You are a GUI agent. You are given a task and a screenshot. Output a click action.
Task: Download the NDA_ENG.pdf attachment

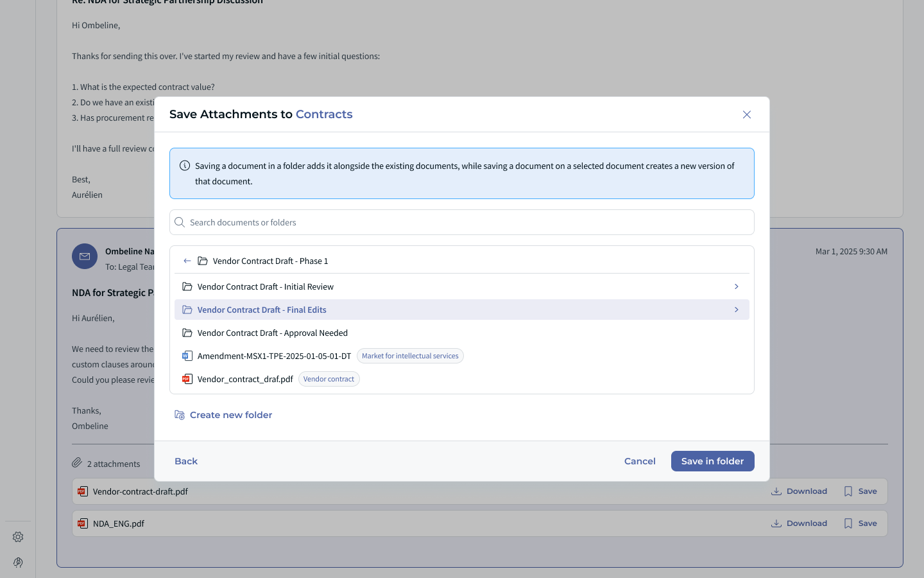pos(799,523)
